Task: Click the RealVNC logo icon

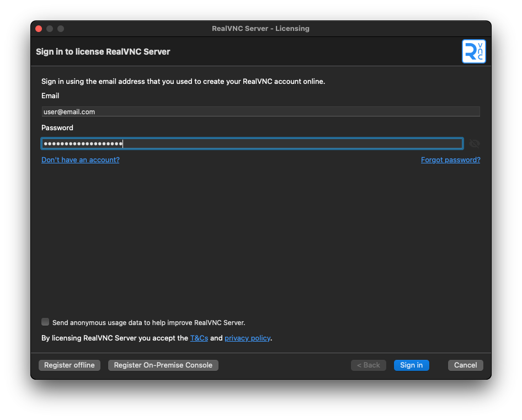Action: 473,51
